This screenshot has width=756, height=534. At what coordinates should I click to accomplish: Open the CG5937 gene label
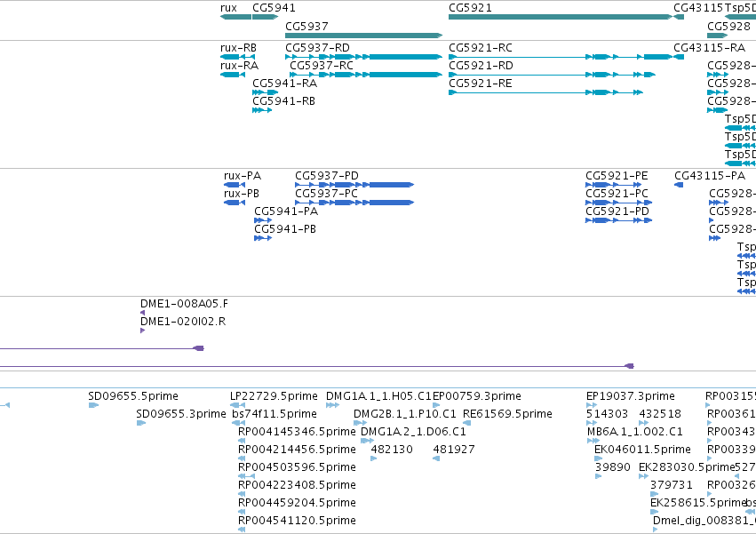[306, 27]
